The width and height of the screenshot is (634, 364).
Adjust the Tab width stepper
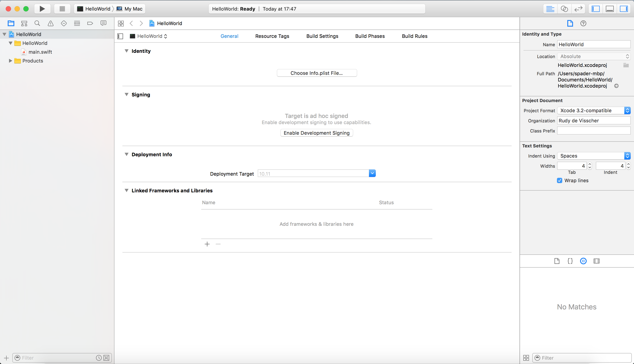pos(590,166)
